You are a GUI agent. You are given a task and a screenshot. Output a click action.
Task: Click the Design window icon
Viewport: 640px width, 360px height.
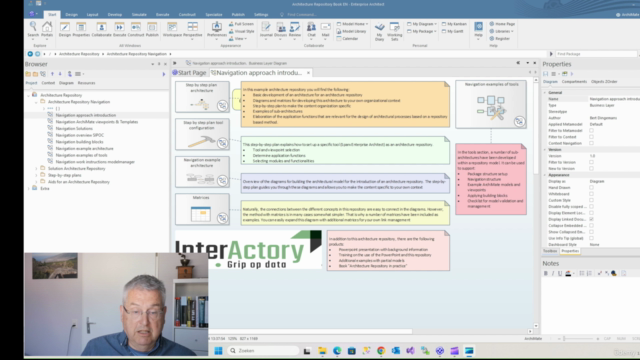point(64,29)
